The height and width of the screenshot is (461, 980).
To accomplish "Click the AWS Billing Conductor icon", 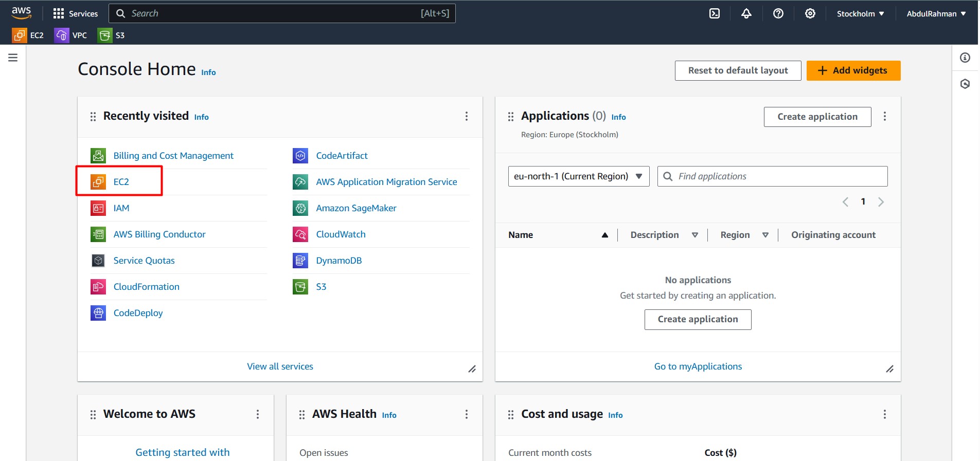I will (x=98, y=234).
